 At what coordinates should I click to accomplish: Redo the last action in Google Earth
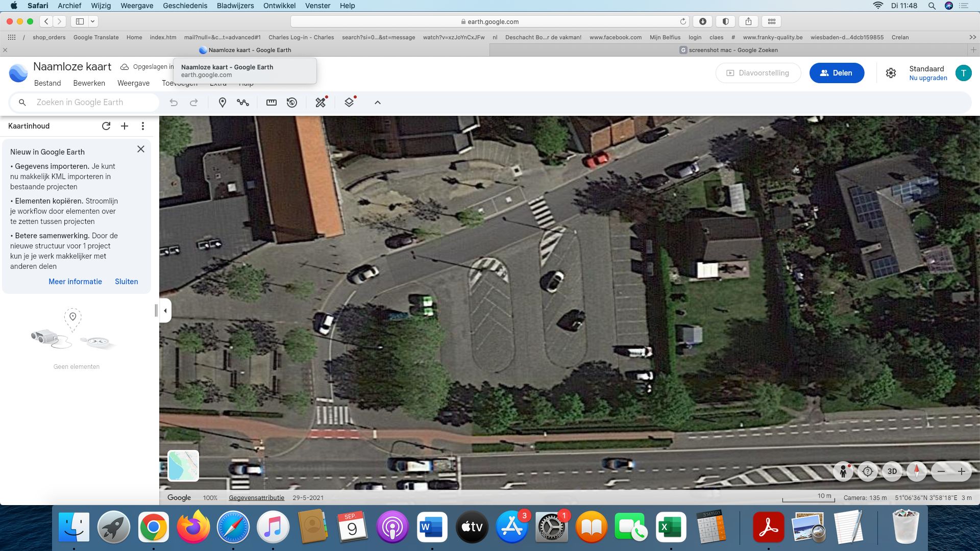coord(194,103)
